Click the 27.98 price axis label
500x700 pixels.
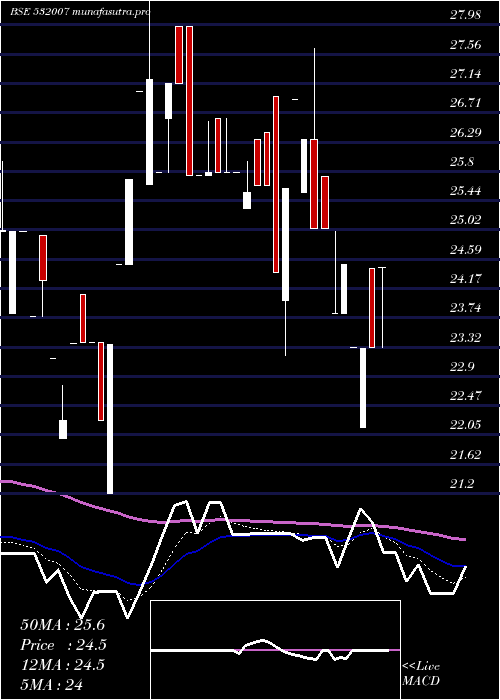(x=465, y=15)
